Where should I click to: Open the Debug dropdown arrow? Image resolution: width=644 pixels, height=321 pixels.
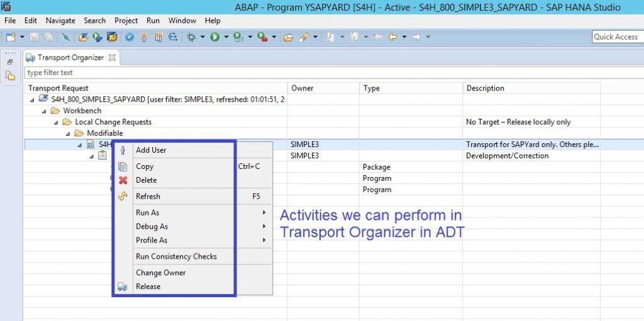pos(203,37)
